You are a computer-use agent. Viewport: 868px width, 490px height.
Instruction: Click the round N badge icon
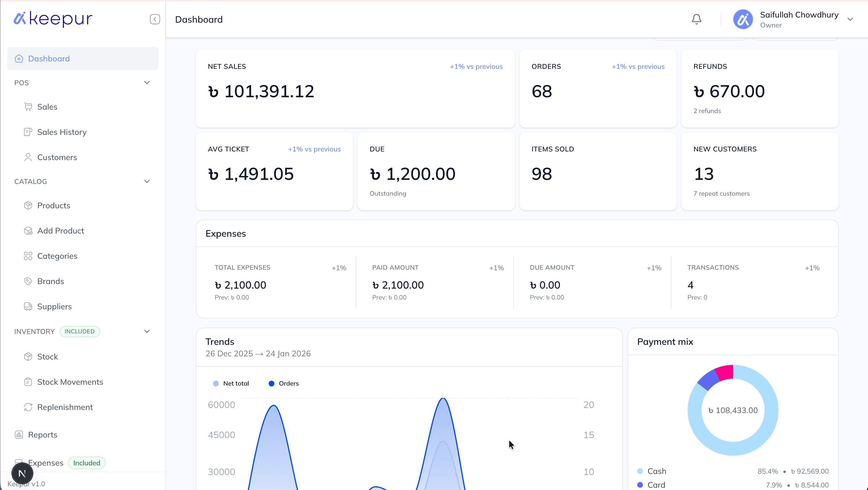coord(22,473)
